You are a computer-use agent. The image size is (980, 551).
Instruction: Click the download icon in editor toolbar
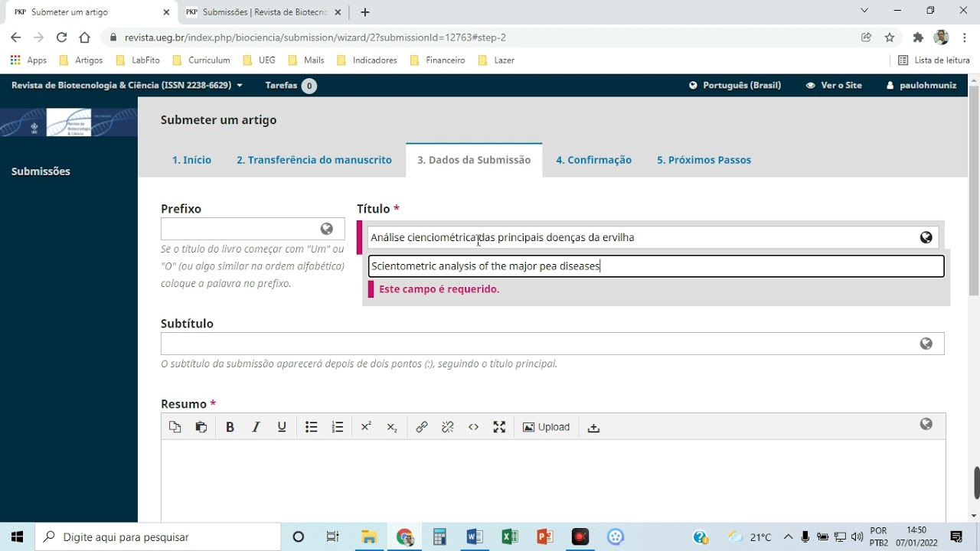click(593, 427)
